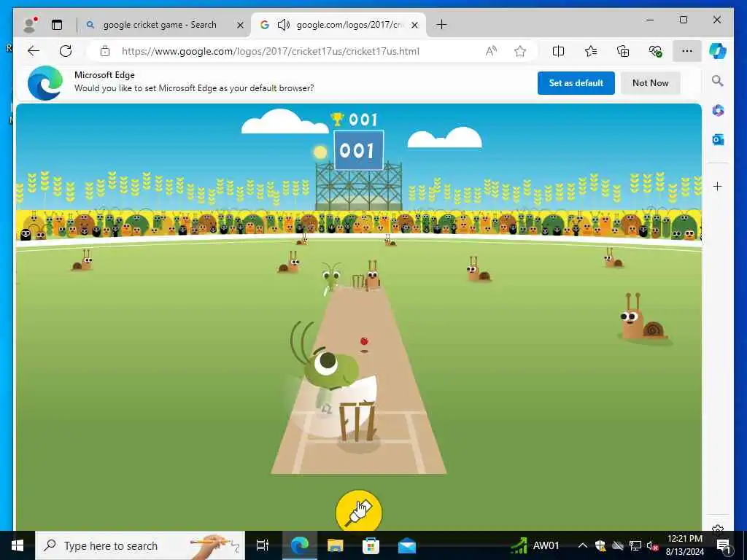The height and width of the screenshot is (560, 747).
Task: Go back with the back arrow
Action: pos(34,51)
